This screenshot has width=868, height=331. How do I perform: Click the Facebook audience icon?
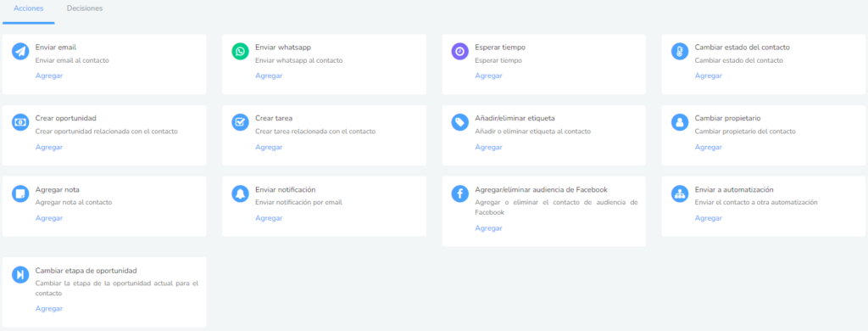coord(460,194)
